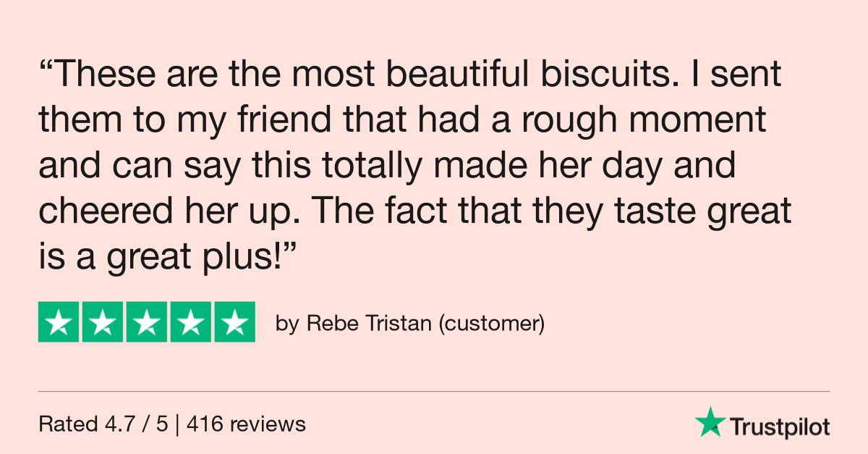Click the second green rating star
This screenshot has height=454, width=868.
pos(103,321)
